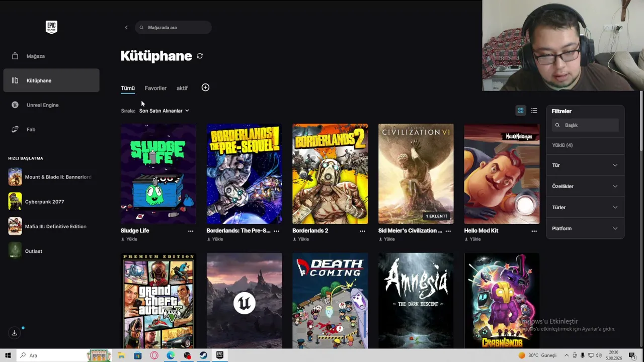Show hidden system tray icons

(x=567, y=355)
